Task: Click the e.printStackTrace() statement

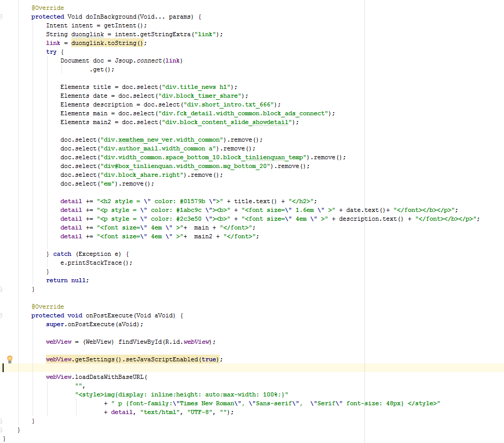Action: click(96, 263)
